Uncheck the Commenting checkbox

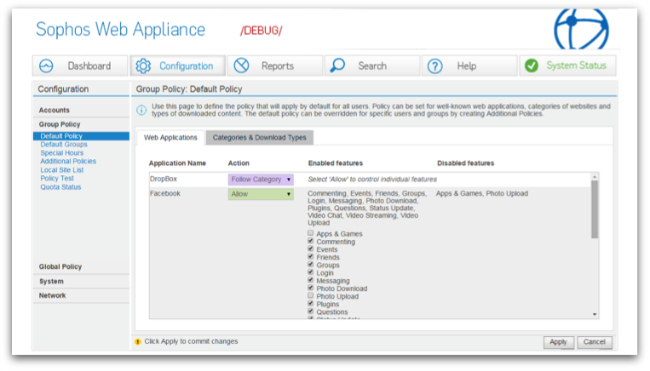click(x=310, y=241)
